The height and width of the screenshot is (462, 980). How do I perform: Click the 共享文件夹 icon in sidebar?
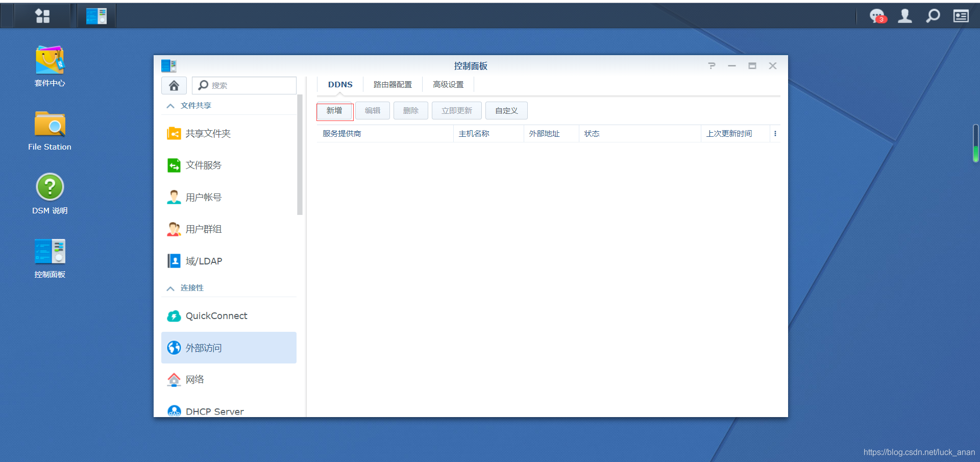coord(174,134)
